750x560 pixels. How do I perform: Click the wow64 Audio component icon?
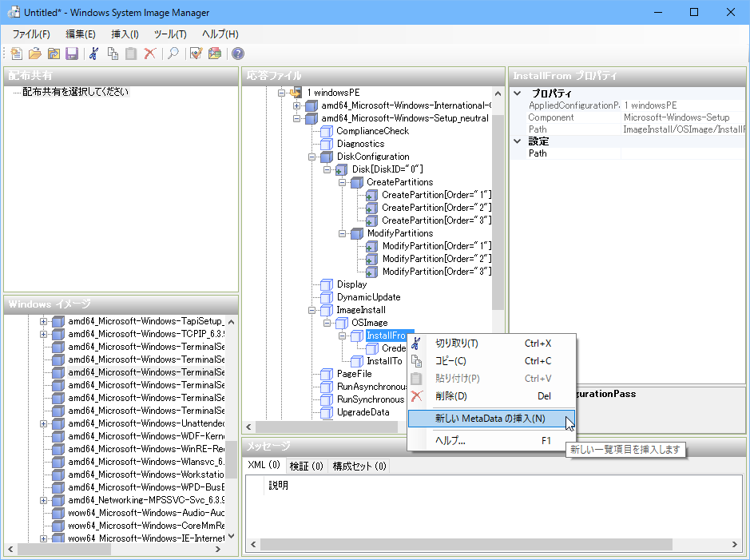click(58, 513)
